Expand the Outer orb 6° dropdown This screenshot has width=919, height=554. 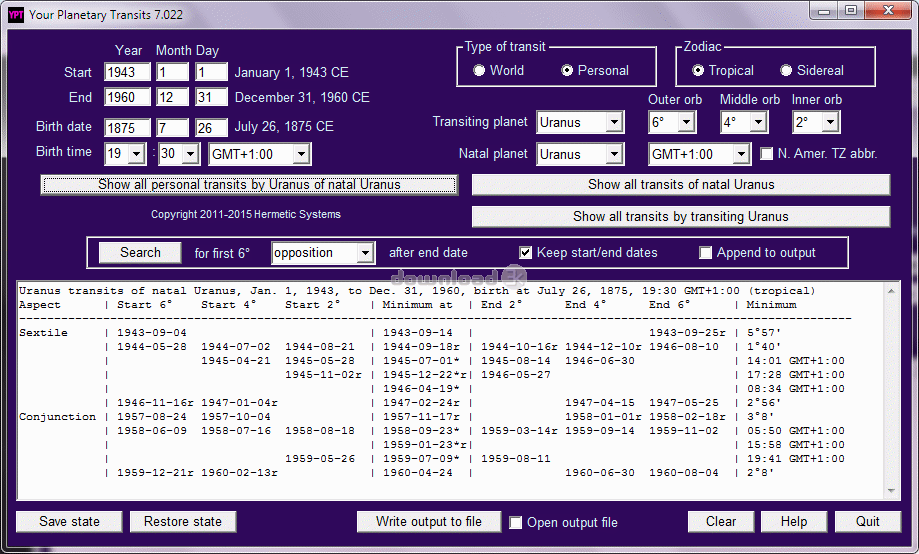(686, 122)
